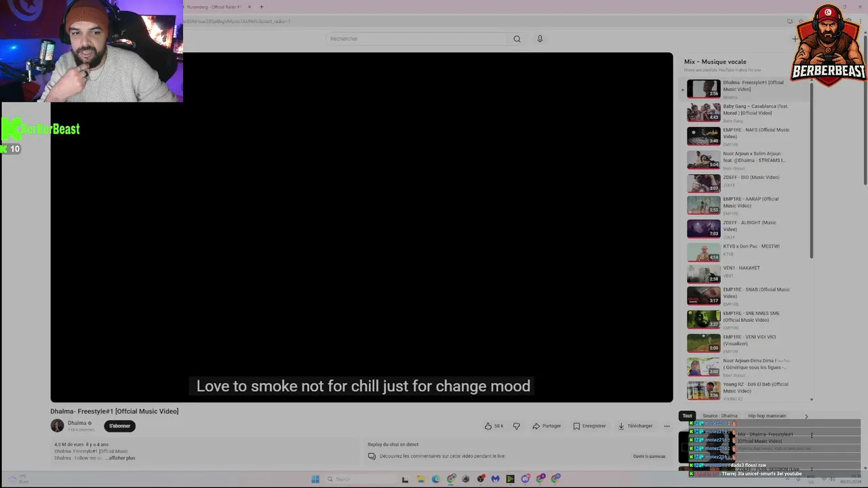Switch to Nuremberg Official Trailer tab
This screenshot has width=868, height=488.
point(214,7)
